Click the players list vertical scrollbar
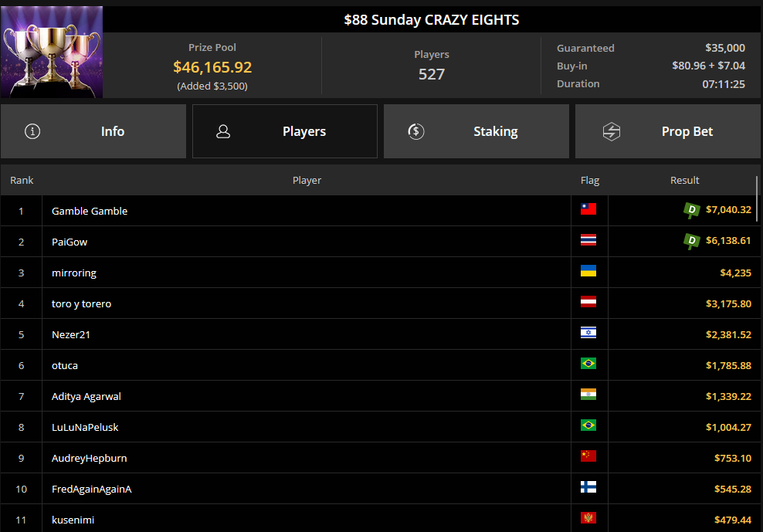The height and width of the screenshot is (532, 763). click(x=757, y=199)
